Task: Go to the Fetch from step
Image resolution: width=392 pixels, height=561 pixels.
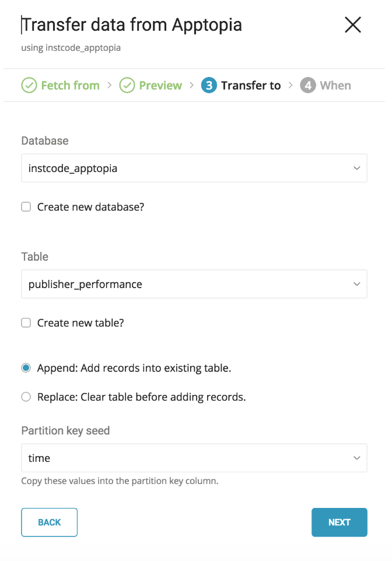Action: click(70, 86)
